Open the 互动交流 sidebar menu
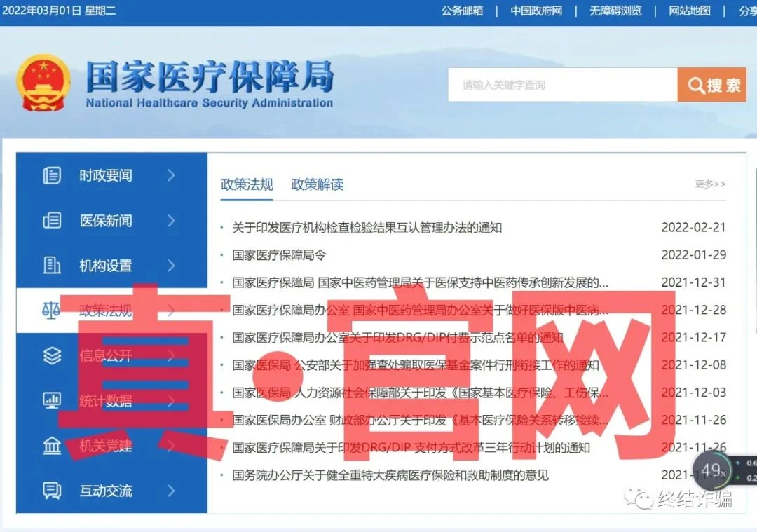Viewport: 757px width, 532px height. point(111,491)
